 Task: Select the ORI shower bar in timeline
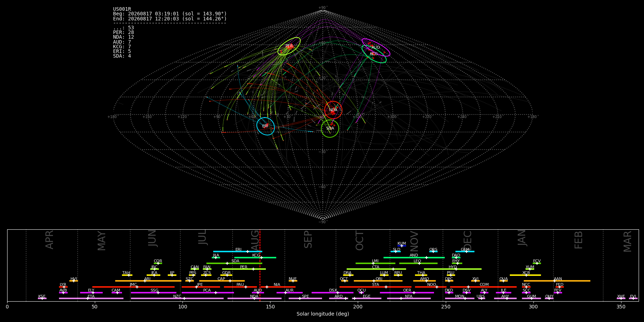[x=378, y=281]
